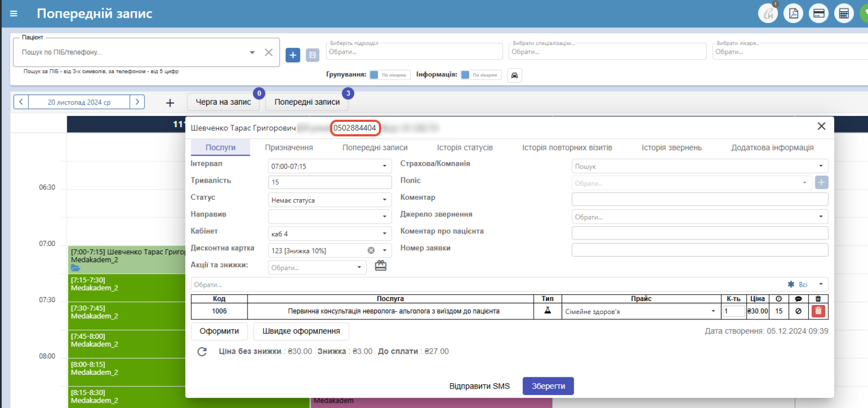Toggle Інформація by doctors switch
The image size is (868, 408).
pos(481,75)
